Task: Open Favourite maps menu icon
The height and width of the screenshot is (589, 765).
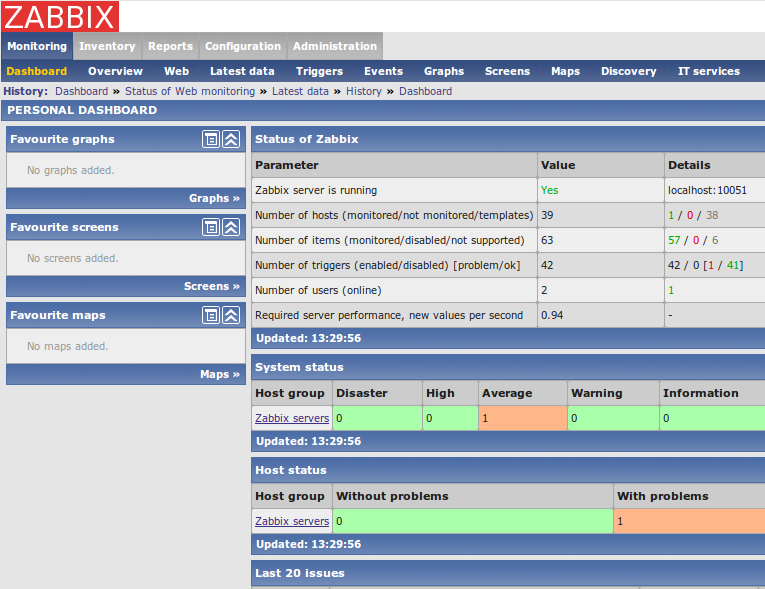Action: (x=211, y=315)
